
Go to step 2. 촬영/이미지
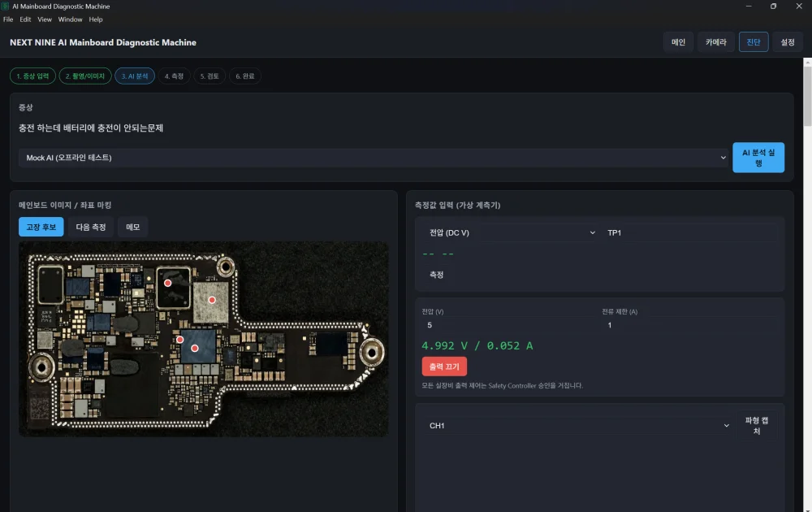coord(85,76)
